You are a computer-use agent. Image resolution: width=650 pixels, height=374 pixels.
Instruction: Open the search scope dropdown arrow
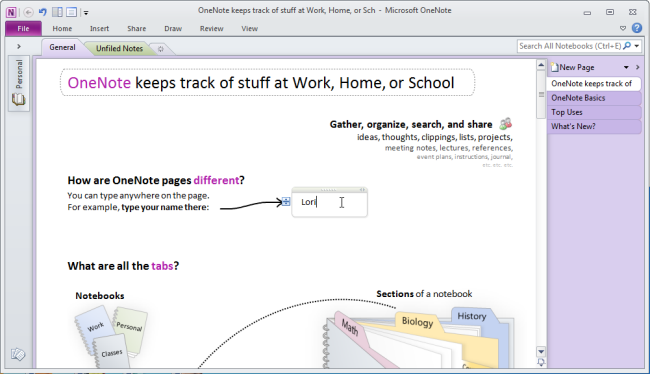coord(637,46)
